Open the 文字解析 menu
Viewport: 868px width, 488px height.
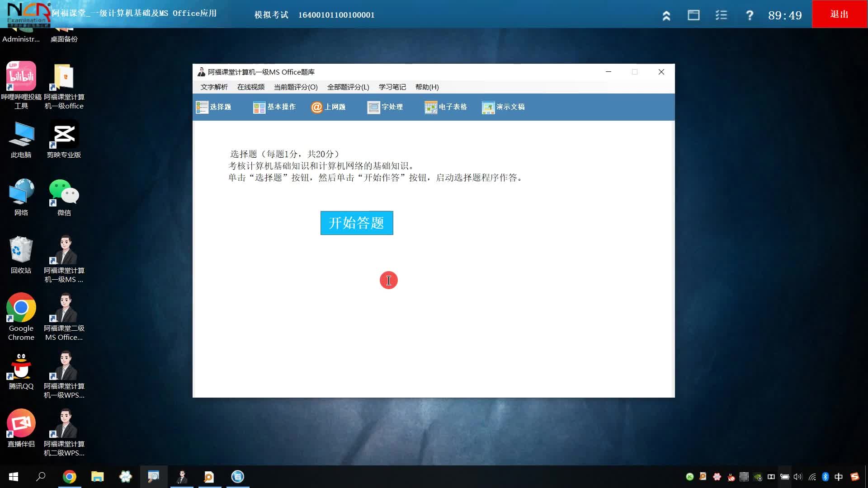click(214, 87)
